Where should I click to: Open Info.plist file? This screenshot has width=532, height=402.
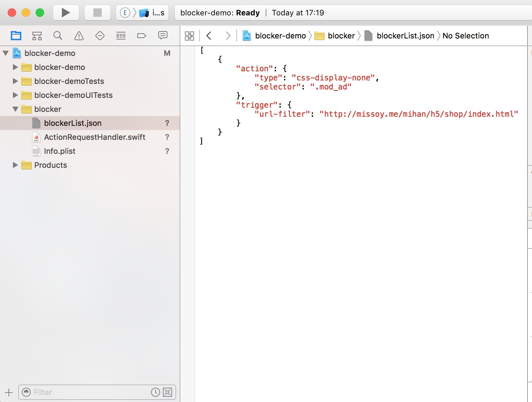pyautogui.click(x=90, y=151)
